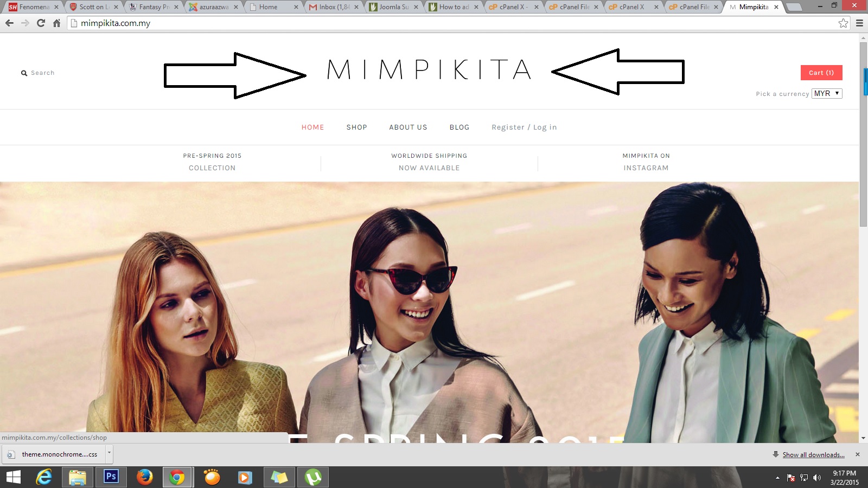The width and height of the screenshot is (868, 488).
Task: Open the Pre-Spring 2015 Collection link
Action: click(212, 162)
